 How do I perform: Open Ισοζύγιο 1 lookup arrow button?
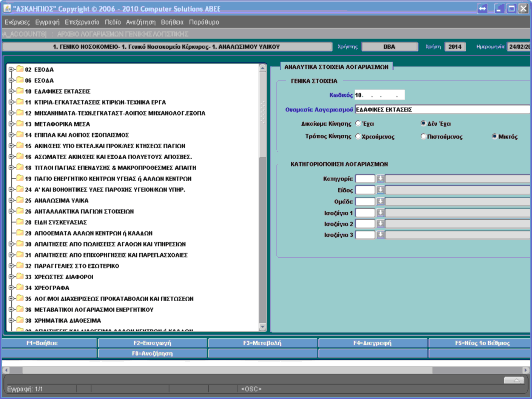pyautogui.click(x=380, y=213)
